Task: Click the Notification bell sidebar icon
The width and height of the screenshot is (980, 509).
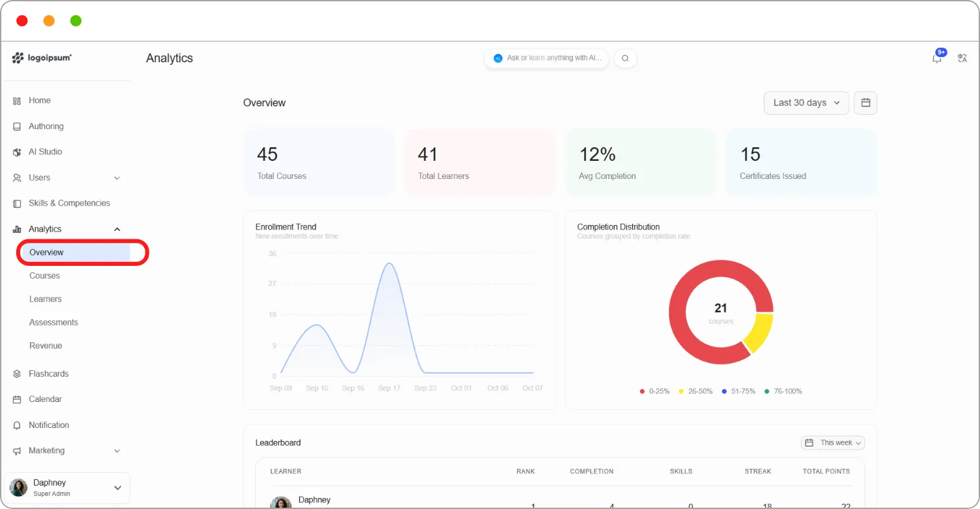Action: (17, 425)
